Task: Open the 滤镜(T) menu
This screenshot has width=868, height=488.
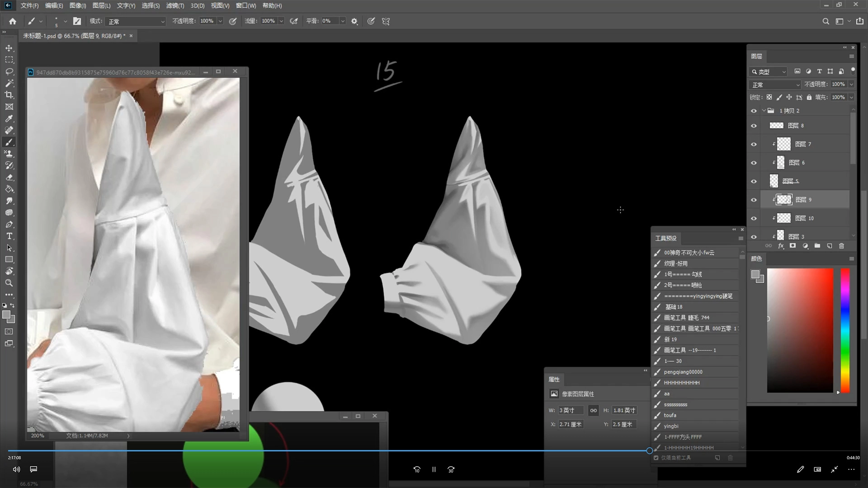Action: [175, 5]
